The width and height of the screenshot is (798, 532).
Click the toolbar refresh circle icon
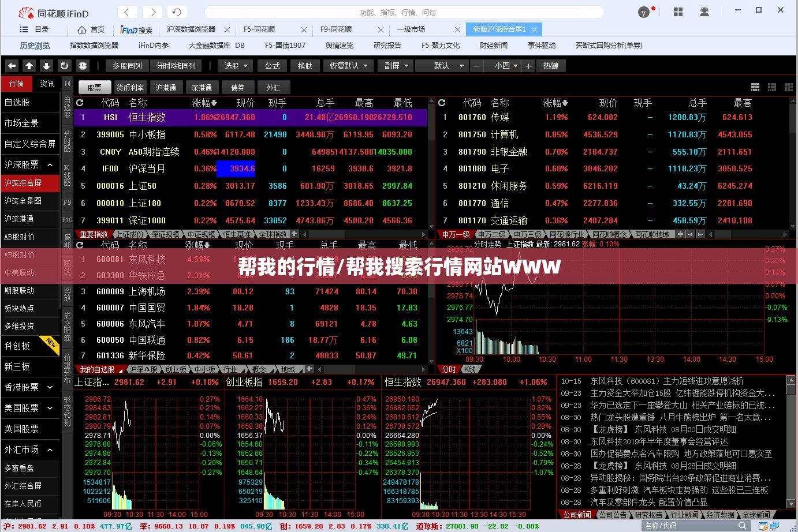point(64,66)
